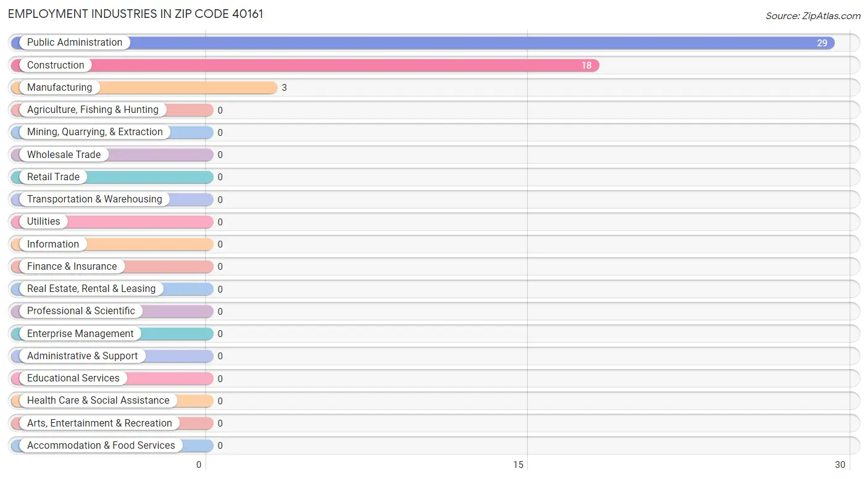Select the Construction bar label

point(56,65)
